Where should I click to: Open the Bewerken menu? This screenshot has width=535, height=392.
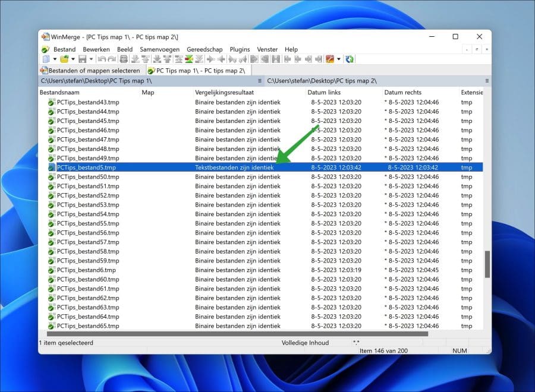coord(96,49)
